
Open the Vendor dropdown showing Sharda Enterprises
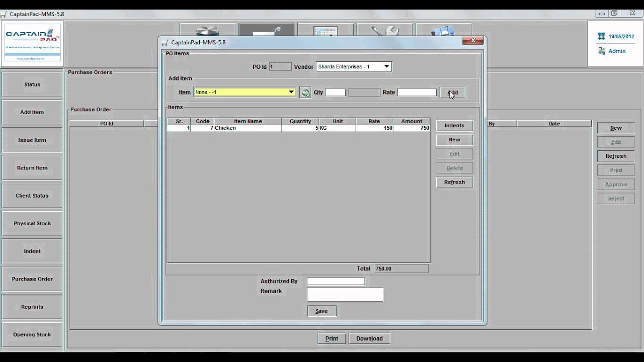[x=354, y=66]
